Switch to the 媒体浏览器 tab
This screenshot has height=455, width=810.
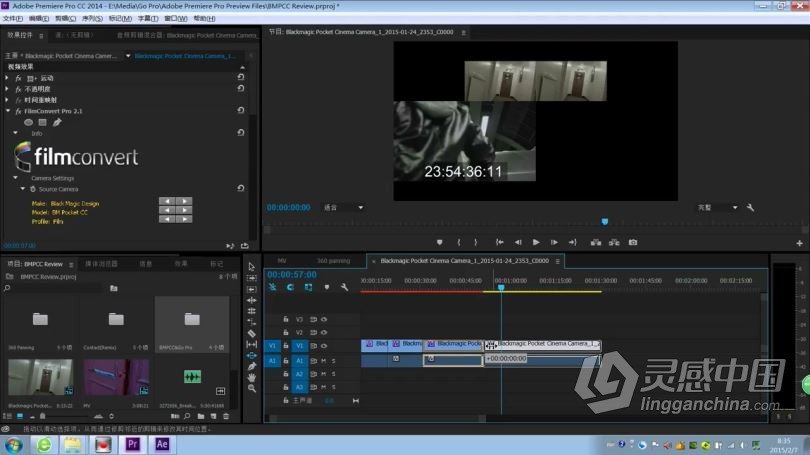tap(101, 264)
